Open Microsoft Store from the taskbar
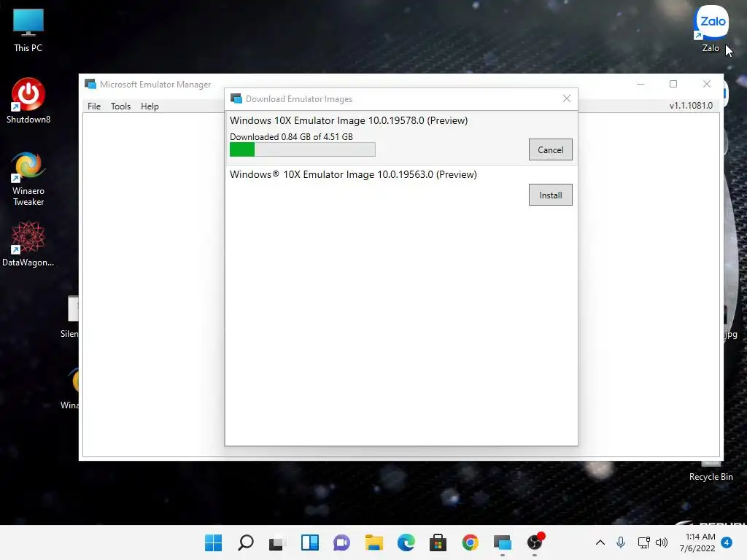Viewport: 747px width, 560px height. (x=438, y=542)
